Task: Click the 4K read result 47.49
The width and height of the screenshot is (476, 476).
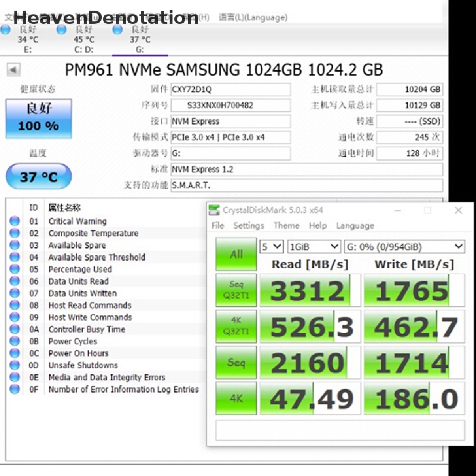Action: [310, 398]
